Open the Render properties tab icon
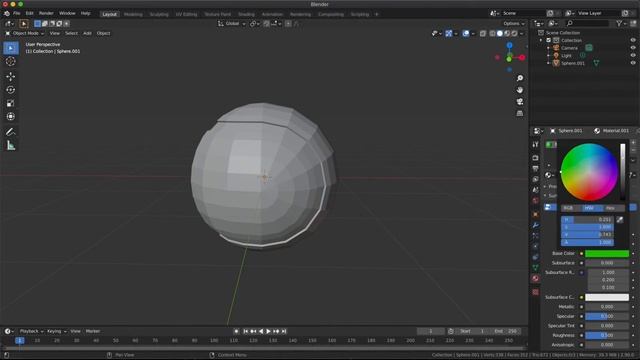 coord(536,158)
